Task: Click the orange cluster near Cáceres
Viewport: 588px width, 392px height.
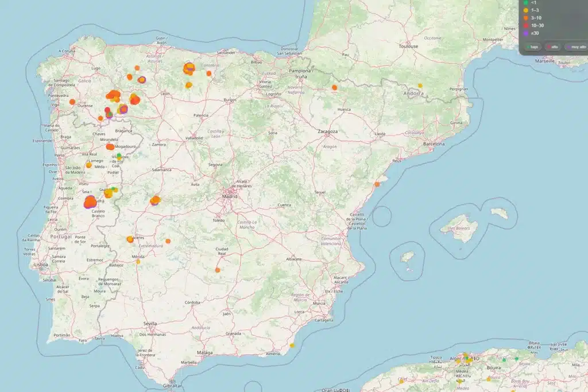Action: 130,239
